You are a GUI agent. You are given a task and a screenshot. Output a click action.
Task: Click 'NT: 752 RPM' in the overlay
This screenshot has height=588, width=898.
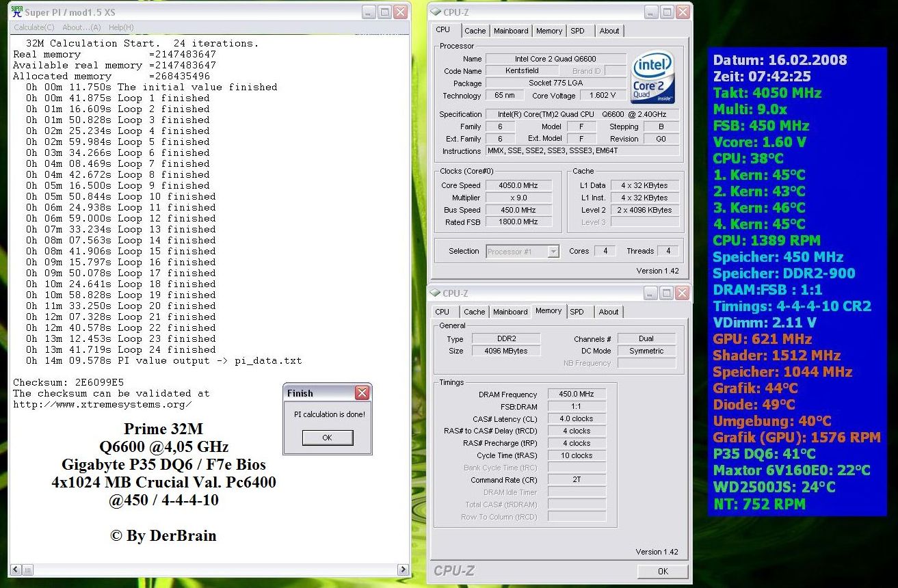[758, 504]
